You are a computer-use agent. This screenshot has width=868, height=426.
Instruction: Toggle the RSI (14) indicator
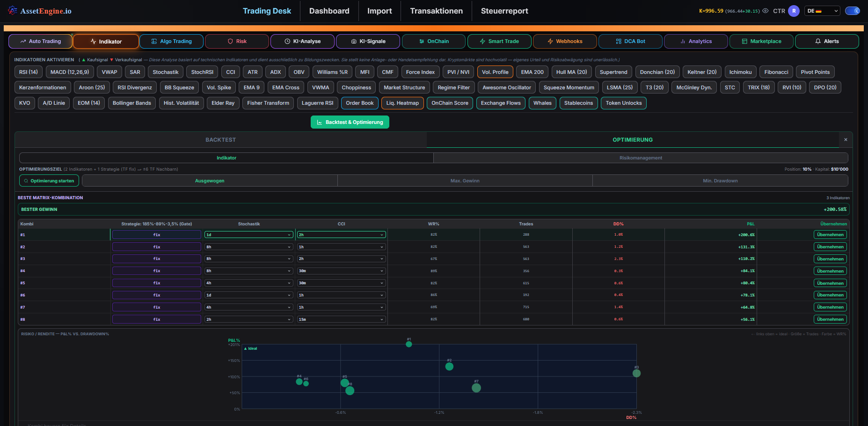tap(29, 72)
